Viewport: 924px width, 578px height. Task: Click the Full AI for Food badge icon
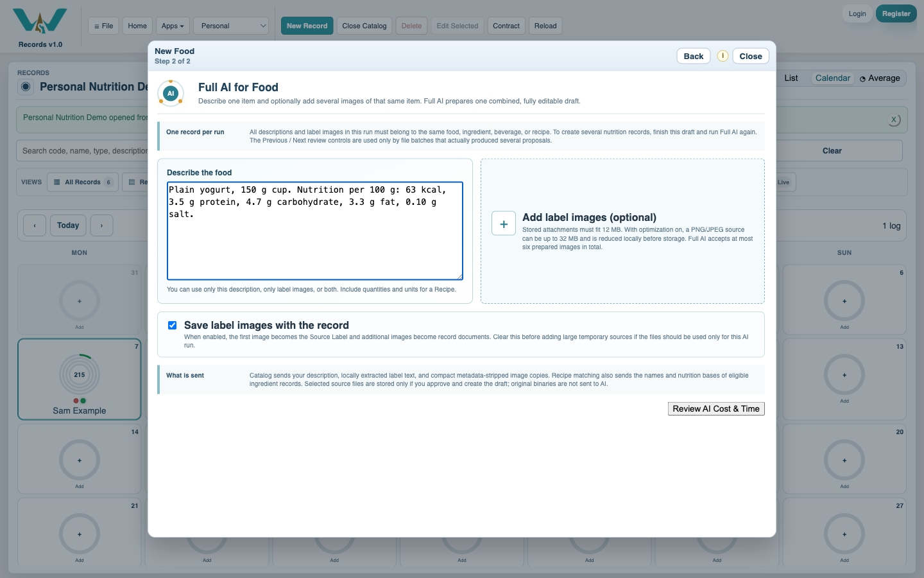pos(171,93)
